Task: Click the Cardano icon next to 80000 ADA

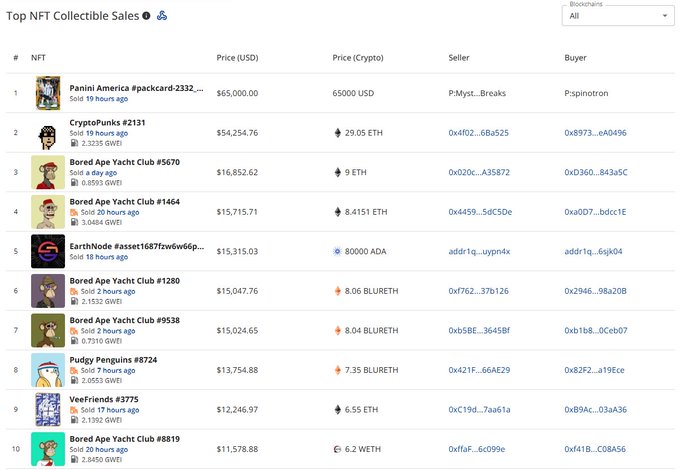Action: pyautogui.click(x=337, y=251)
